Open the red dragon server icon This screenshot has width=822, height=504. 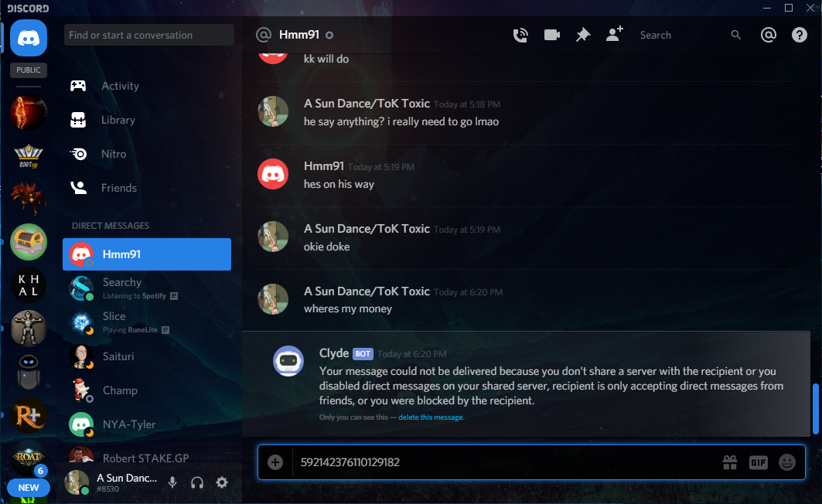click(x=29, y=198)
